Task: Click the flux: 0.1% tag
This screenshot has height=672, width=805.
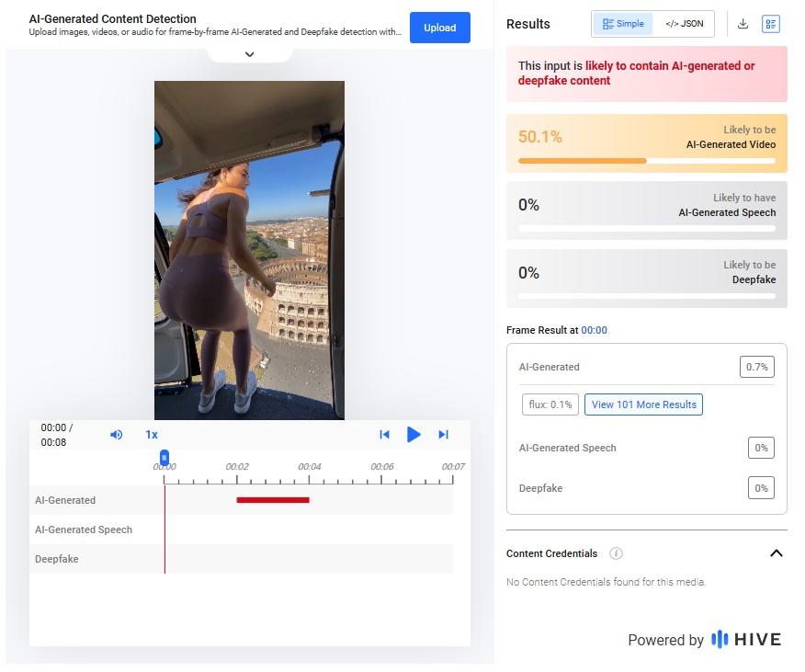Action: tap(550, 404)
